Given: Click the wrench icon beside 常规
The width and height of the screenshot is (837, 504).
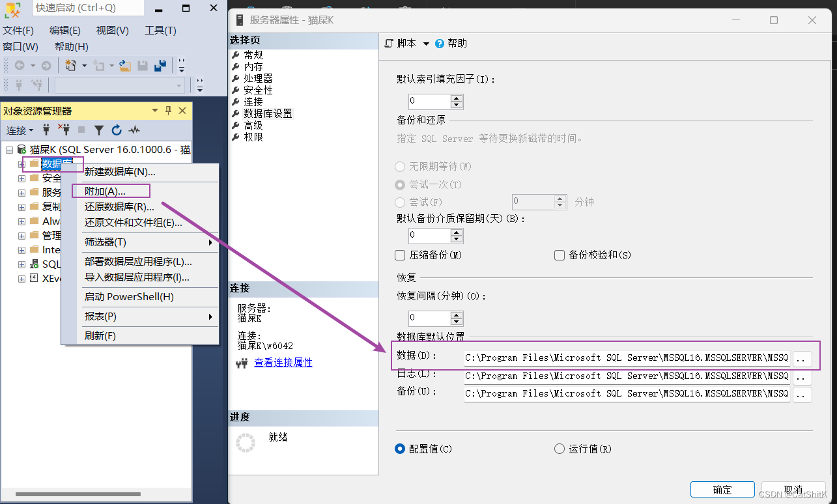Looking at the screenshot, I should 236,55.
